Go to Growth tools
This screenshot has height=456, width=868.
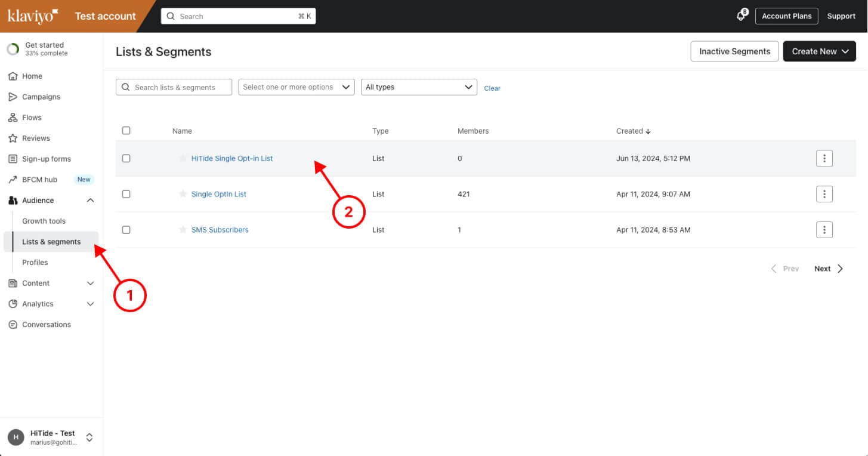click(44, 221)
